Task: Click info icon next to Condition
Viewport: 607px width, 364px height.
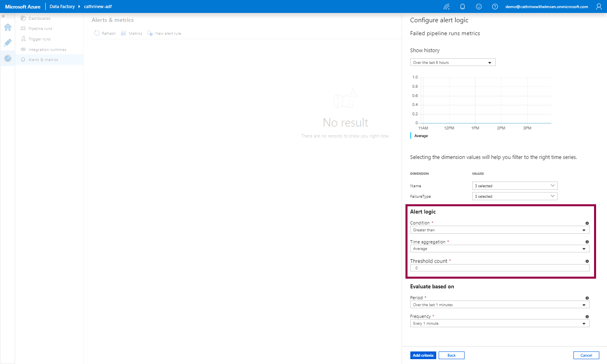Action: [x=587, y=223]
